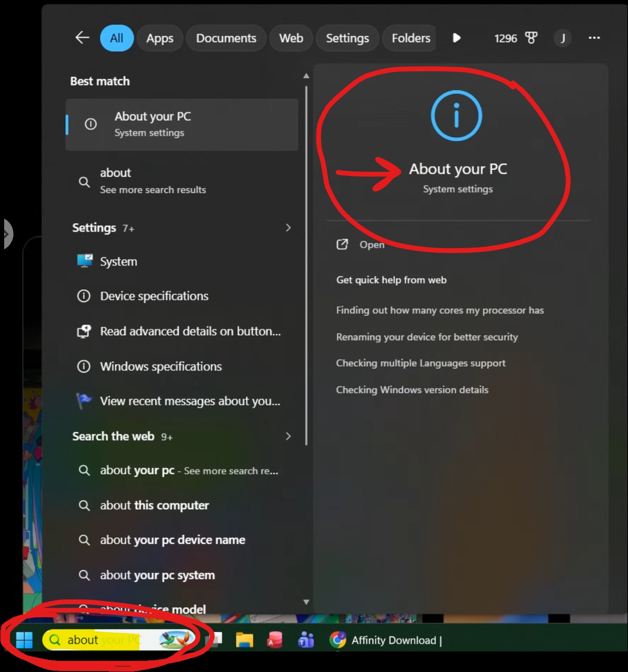
Task: Show more filter tabs with arrow
Action: (x=456, y=38)
